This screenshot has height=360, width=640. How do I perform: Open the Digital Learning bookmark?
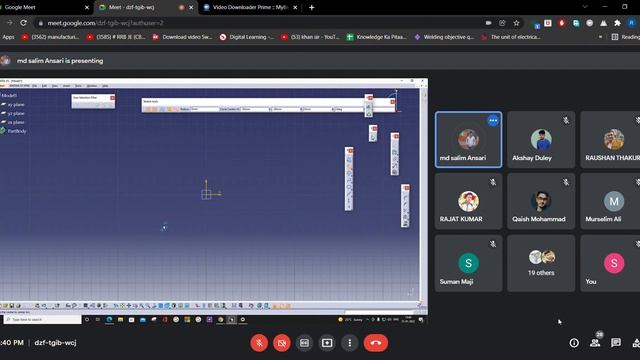coord(247,37)
